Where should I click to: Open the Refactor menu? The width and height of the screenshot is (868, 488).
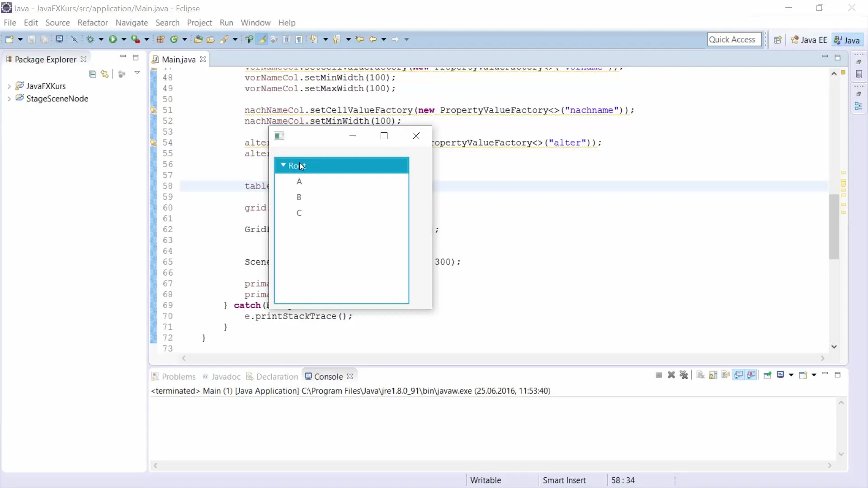point(93,23)
